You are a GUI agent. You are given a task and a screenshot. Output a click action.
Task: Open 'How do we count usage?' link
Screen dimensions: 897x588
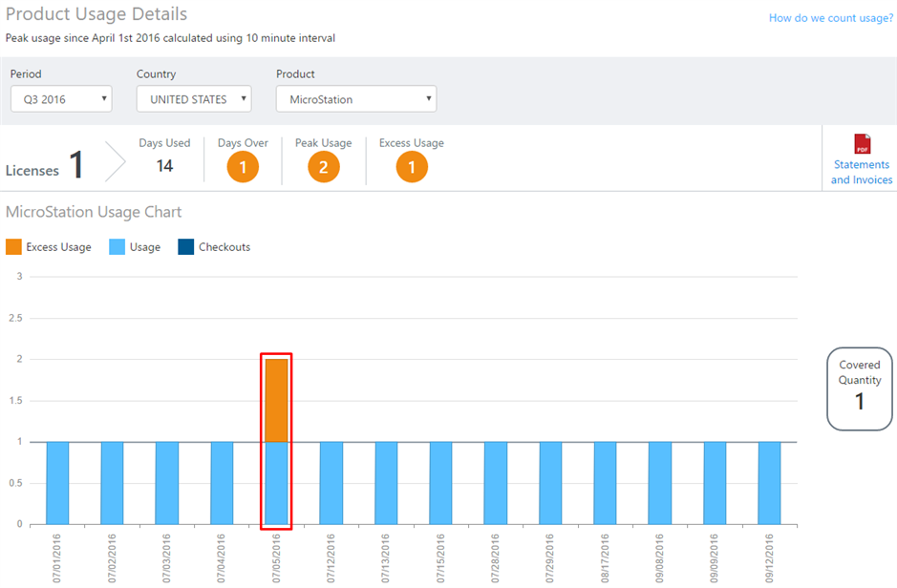(831, 18)
